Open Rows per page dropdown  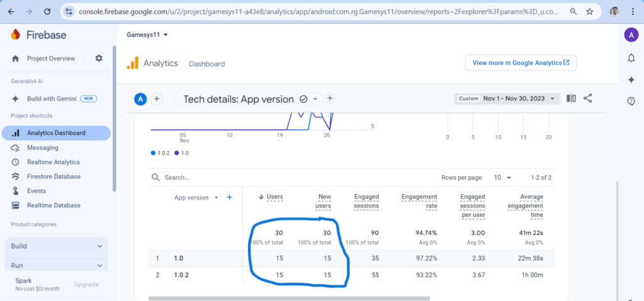501,178
